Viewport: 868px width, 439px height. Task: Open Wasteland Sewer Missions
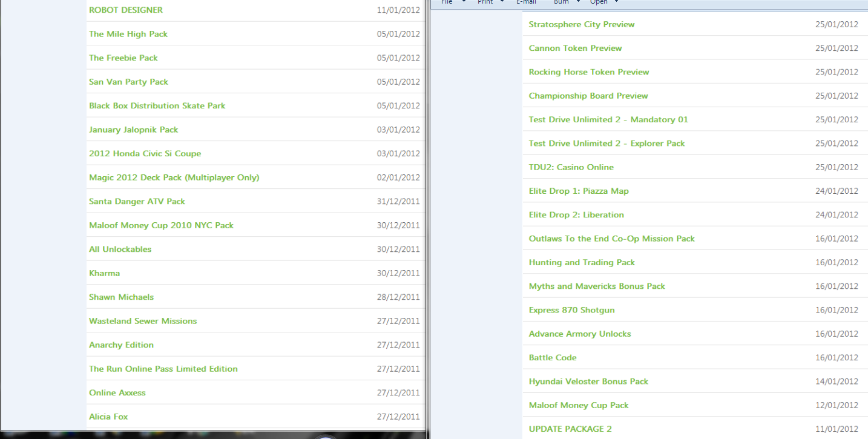pos(143,321)
